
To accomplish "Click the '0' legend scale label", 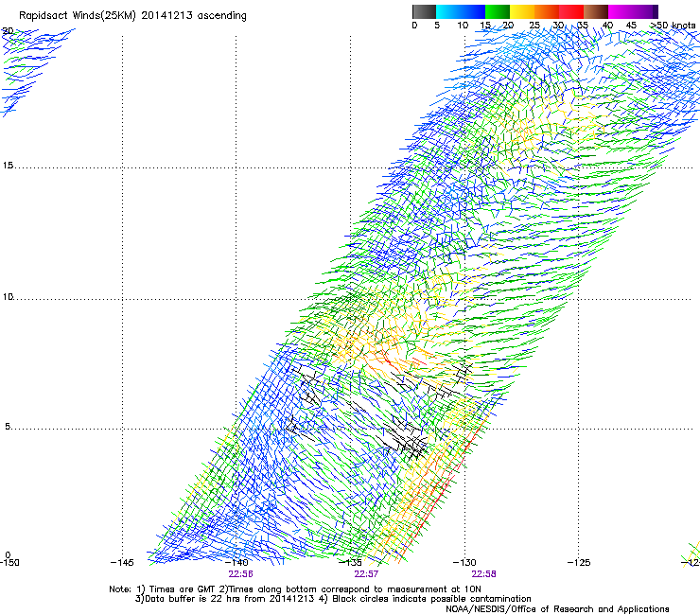I will tap(414, 26).
